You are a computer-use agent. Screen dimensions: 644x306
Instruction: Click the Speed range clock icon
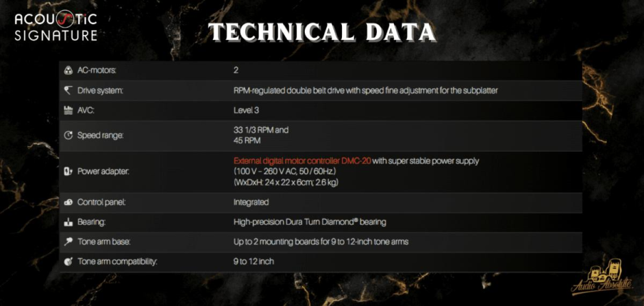tap(68, 135)
